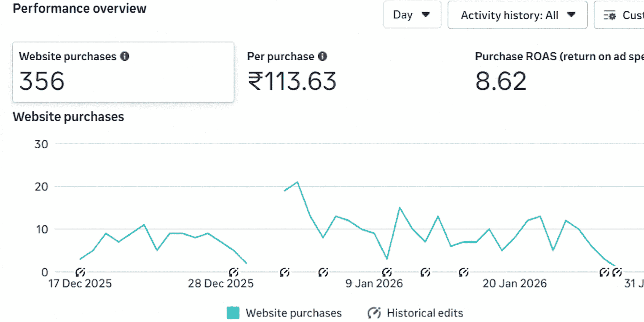Select the Website purchases metric card

[x=123, y=72]
